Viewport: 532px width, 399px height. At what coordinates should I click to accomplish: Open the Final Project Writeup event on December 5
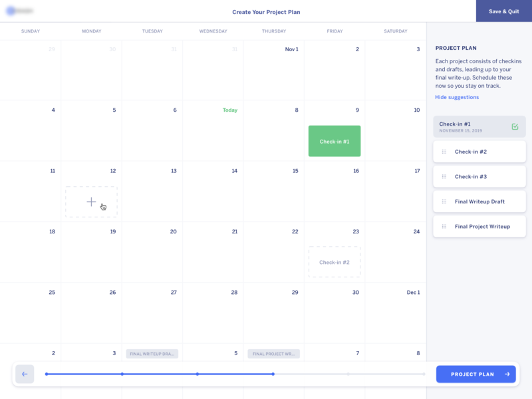274,353
